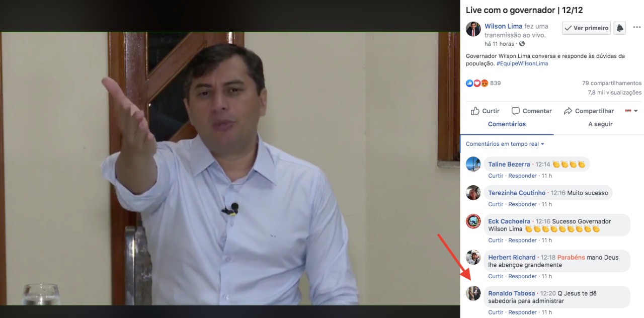Switch to the A seguir tab
The width and height of the screenshot is (644, 318).
tap(600, 124)
